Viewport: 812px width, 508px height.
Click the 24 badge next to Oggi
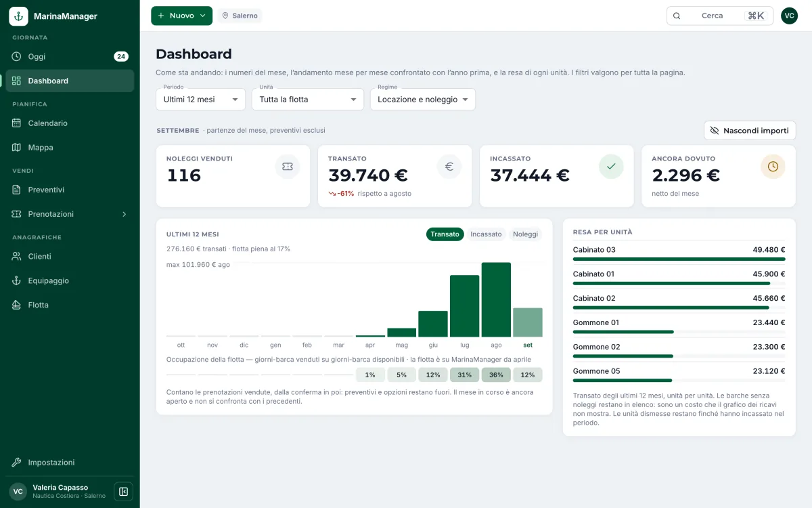[x=121, y=56]
